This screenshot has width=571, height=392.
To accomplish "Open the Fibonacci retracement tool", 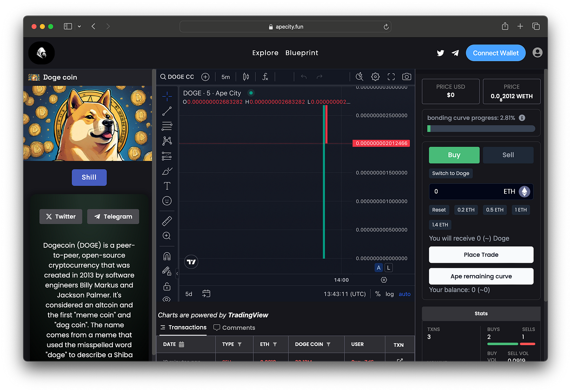I will click(x=167, y=126).
